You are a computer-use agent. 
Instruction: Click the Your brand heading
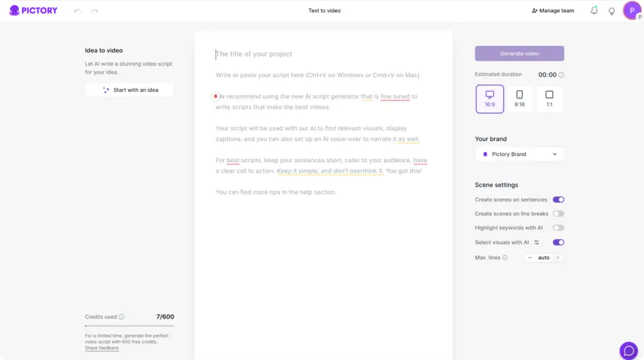491,139
